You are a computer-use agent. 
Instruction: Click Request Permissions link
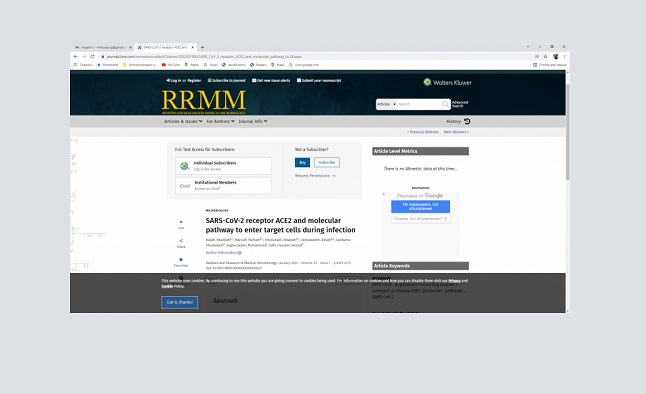tap(315, 176)
